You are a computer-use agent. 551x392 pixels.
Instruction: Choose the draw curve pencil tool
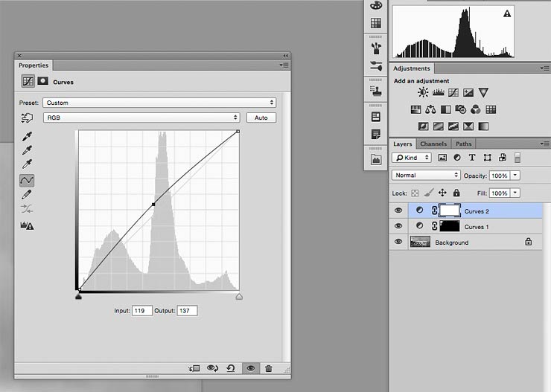(27, 194)
